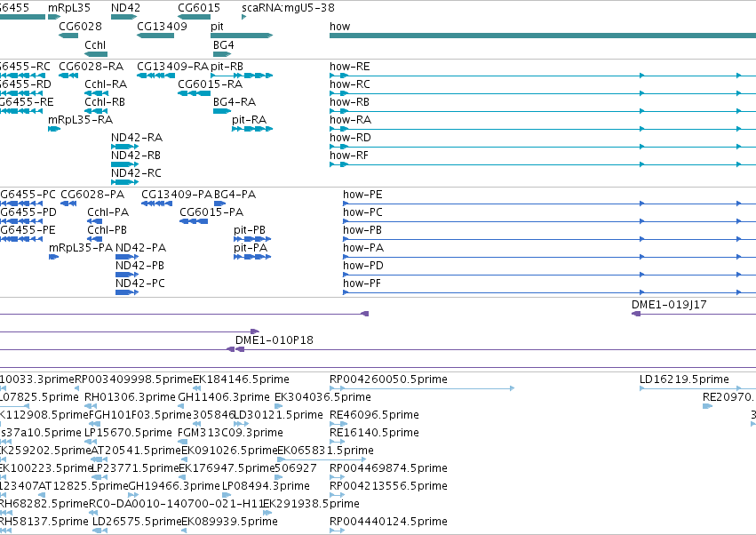This screenshot has height=535, width=756.
Task: Open protein label 'ND42-PA'
Action: pyautogui.click(x=140, y=249)
